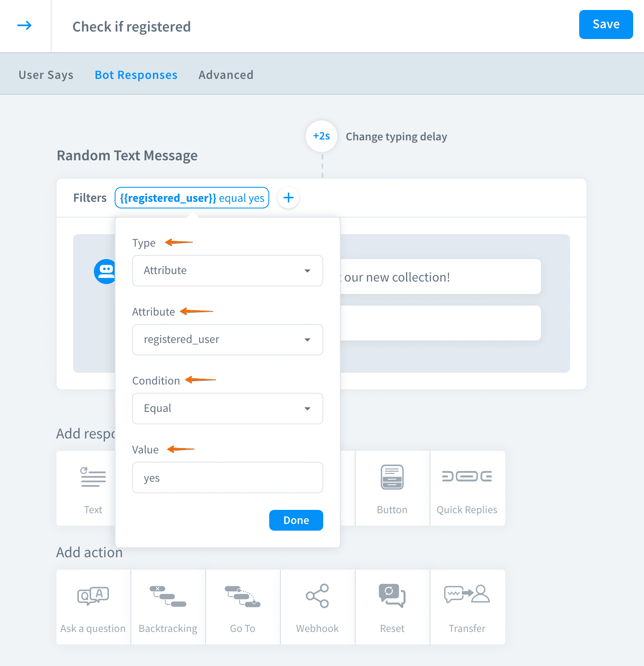Expand the registered_user attribute dropdown

227,340
